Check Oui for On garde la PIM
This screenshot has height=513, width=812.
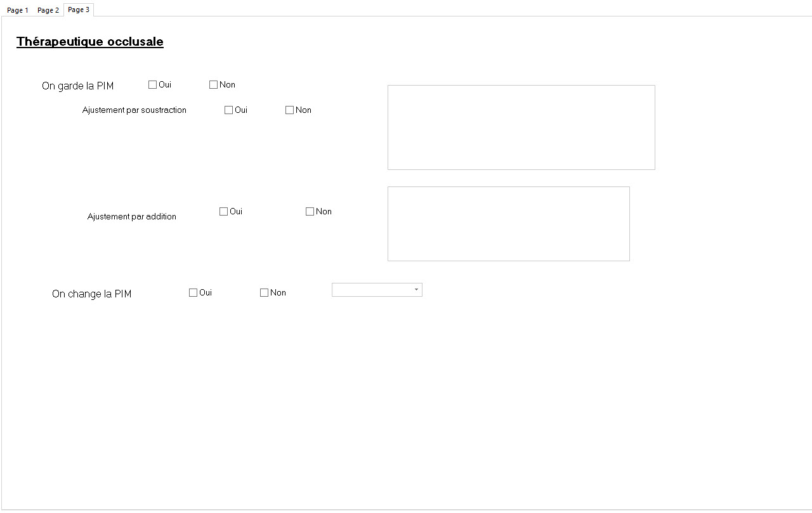pos(153,85)
